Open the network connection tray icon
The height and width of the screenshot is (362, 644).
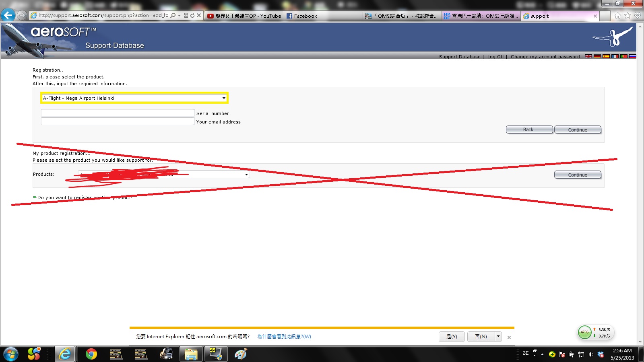(x=581, y=354)
